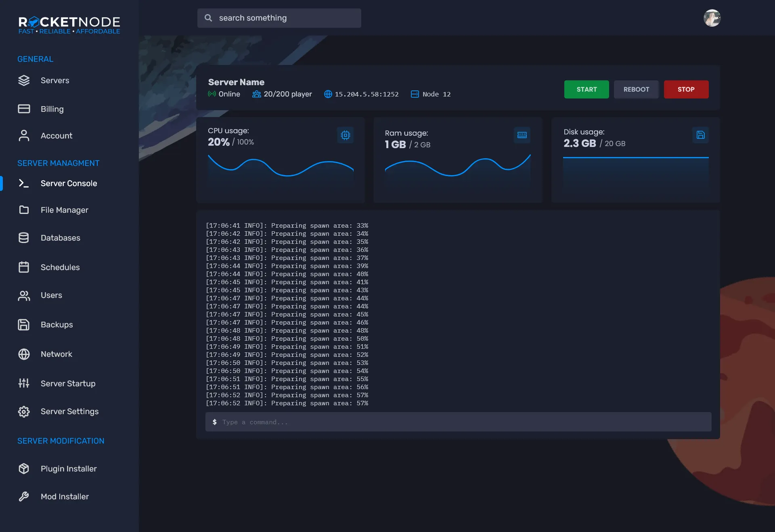
Task: Click the RAM memory icon in Ram usage card
Action: pos(522,135)
